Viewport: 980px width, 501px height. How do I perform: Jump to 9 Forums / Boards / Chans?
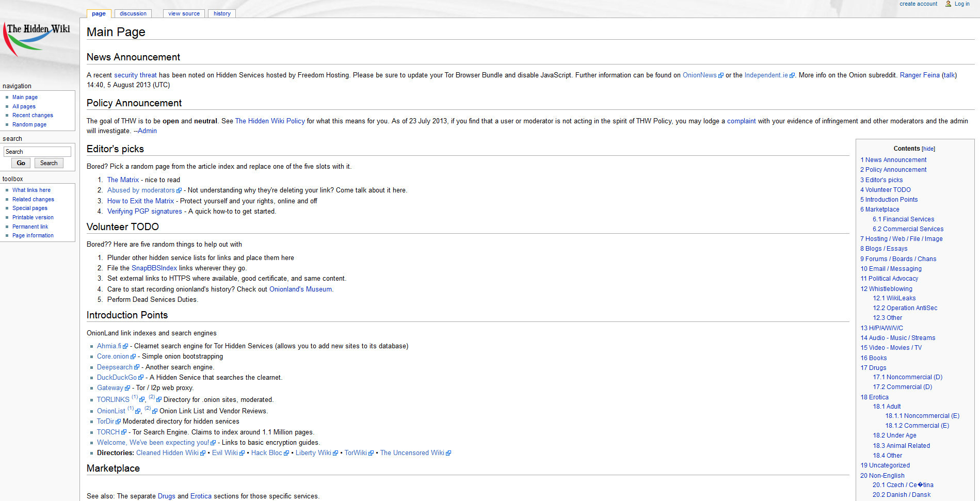click(x=898, y=259)
